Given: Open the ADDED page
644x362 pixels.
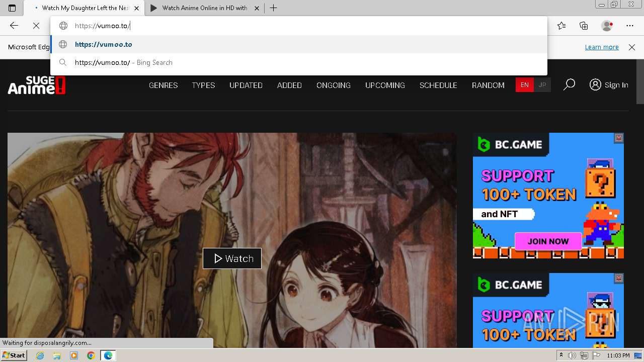Looking at the screenshot, I should point(289,85).
